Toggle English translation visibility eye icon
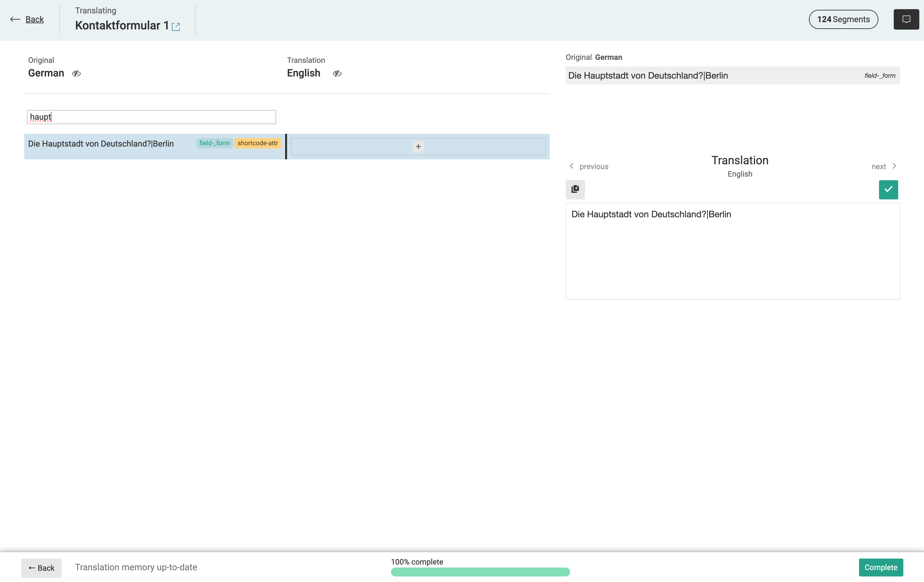 click(337, 73)
